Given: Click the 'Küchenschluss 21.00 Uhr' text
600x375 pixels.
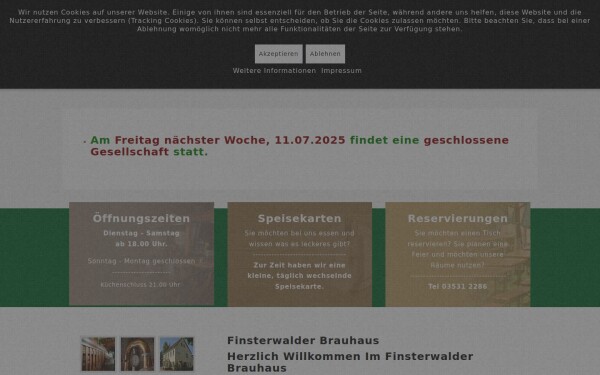Looking at the screenshot, I should [x=140, y=285].
